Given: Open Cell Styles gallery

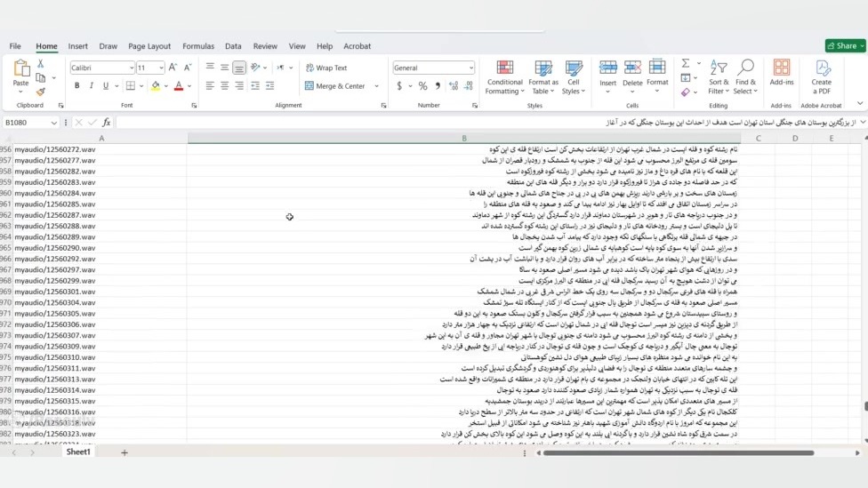Looking at the screenshot, I should (574, 77).
